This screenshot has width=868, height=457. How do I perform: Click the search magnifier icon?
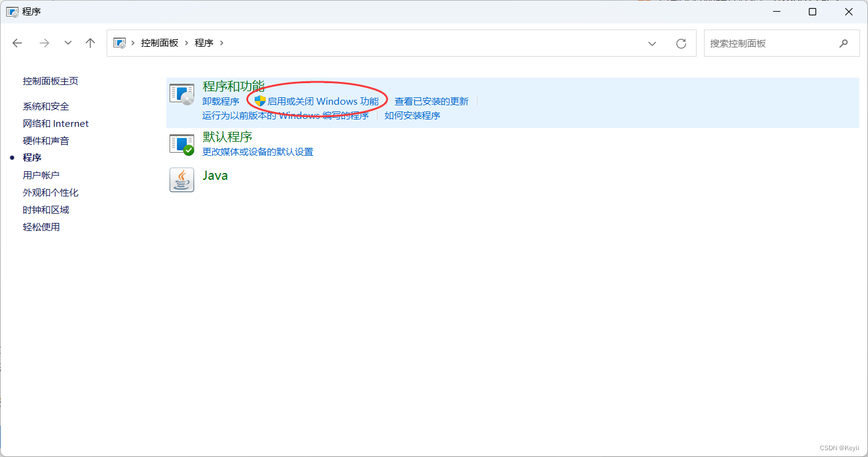point(843,43)
